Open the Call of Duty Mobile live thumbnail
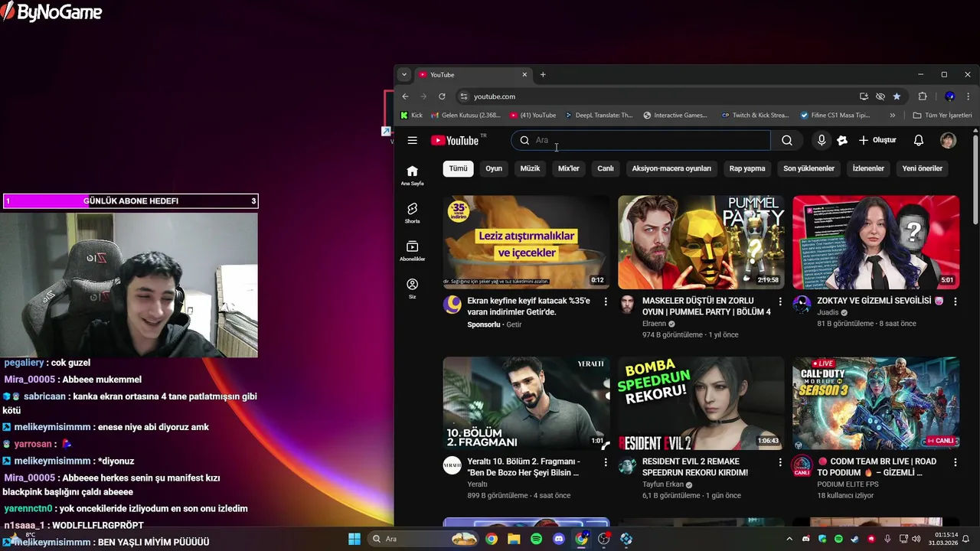This screenshot has width=980, height=551. click(876, 403)
